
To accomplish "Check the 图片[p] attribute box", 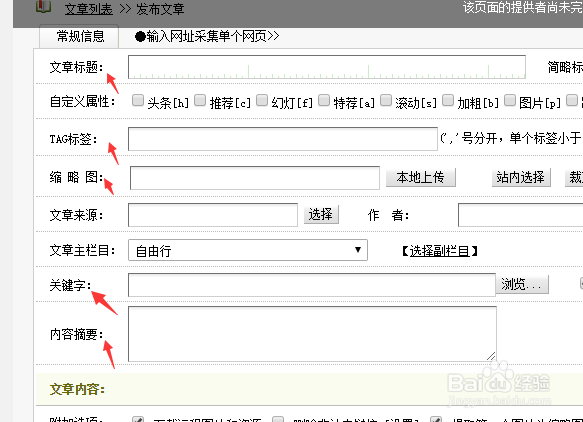I will (x=510, y=100).
